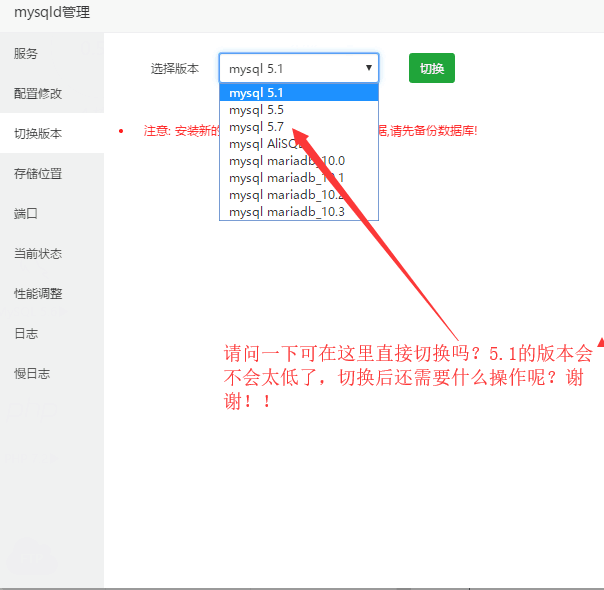
Task: Open the 端口 sidebar tab
Action: click(52, 213)
